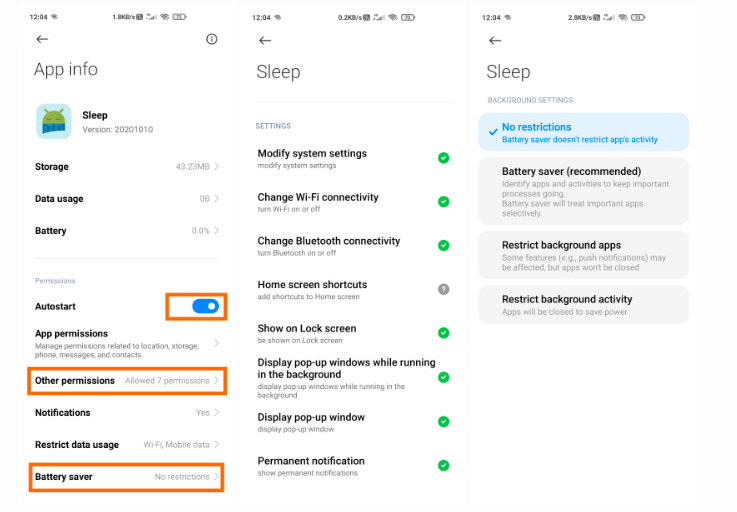Image resolution: width=737 pixels, height=512 pixels.
Task: Open the info icon on App info
Action: tap(211, 39)
